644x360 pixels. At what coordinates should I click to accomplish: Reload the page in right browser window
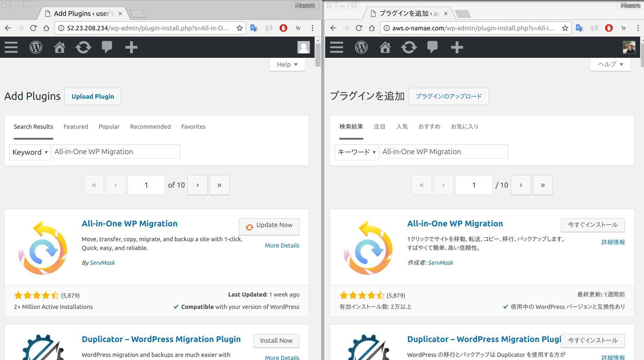click(x=359, y=28)
